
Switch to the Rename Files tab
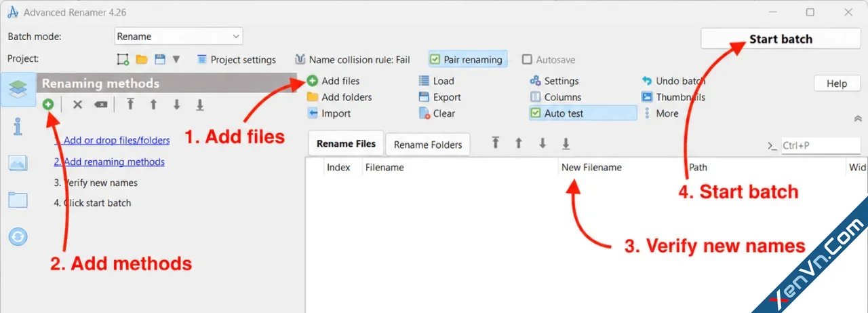tap(346, 144)
